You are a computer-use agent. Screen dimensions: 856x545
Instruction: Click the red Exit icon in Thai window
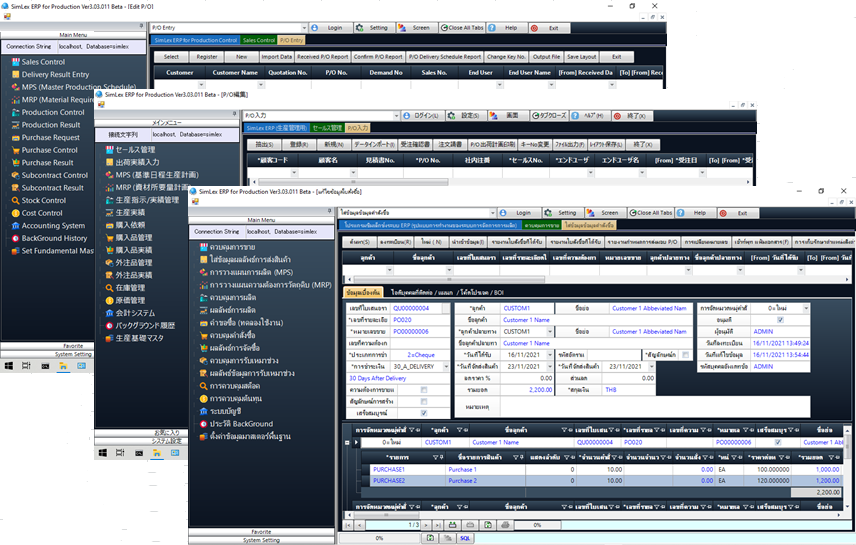point(737,213)
